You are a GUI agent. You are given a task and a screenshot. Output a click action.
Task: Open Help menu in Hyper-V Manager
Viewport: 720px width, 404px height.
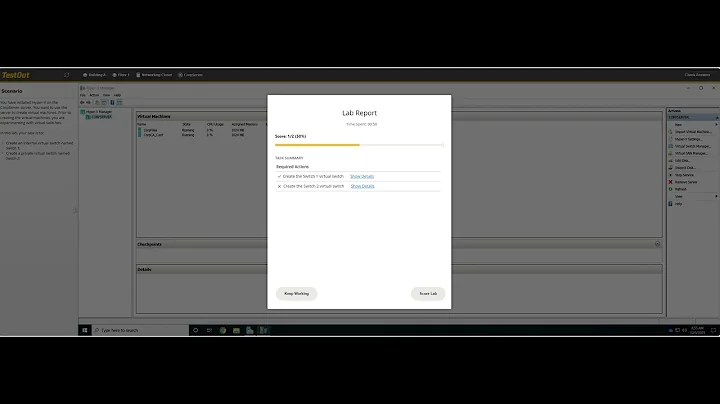(118, 95)
